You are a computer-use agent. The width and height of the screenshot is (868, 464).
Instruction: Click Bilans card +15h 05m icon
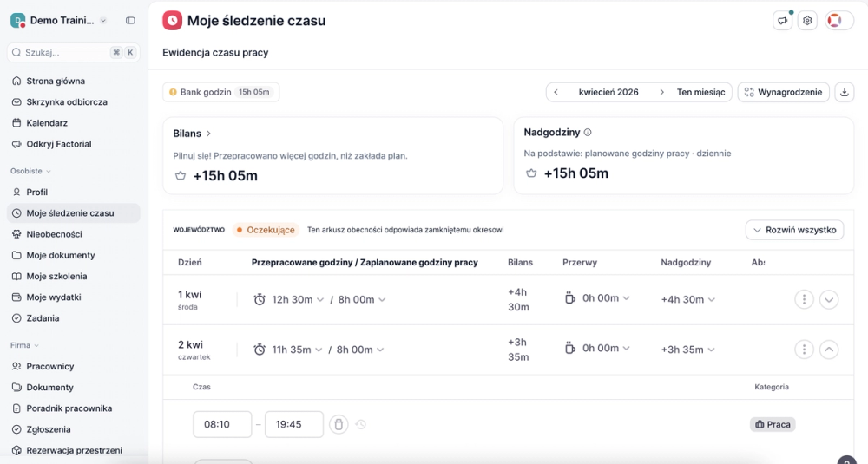click(181, 176)
